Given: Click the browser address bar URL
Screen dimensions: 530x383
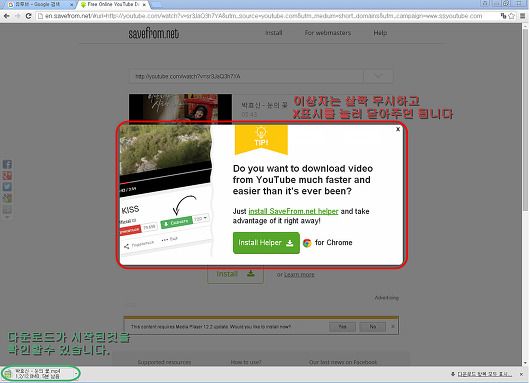Looking at the screenshot, I should point(264,16).
